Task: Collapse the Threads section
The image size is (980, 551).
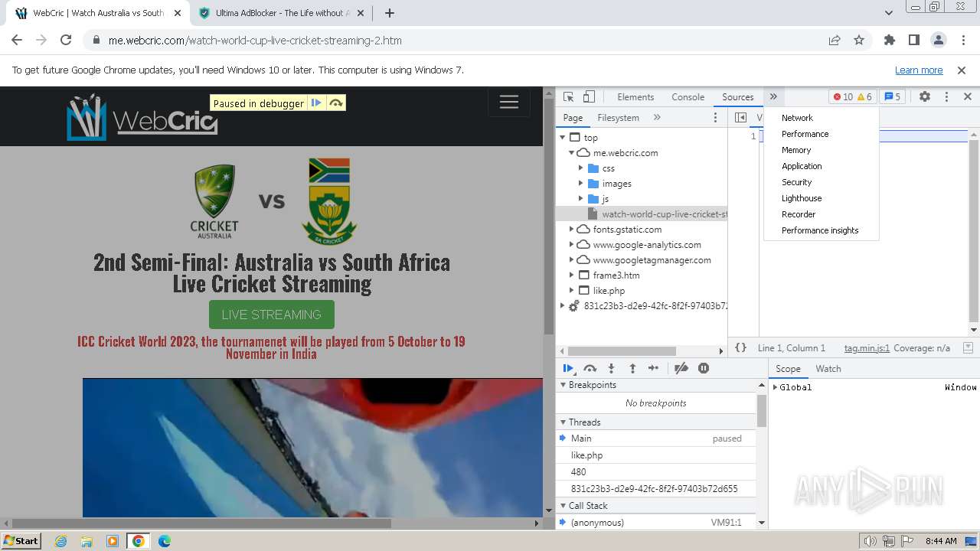Action: (563, 422)
